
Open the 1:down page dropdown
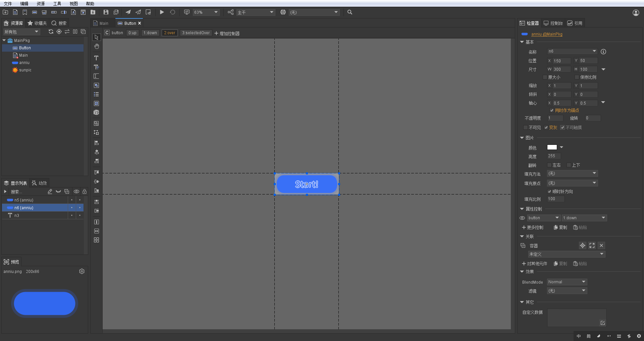pyautogui.click(x=585, y=218)
